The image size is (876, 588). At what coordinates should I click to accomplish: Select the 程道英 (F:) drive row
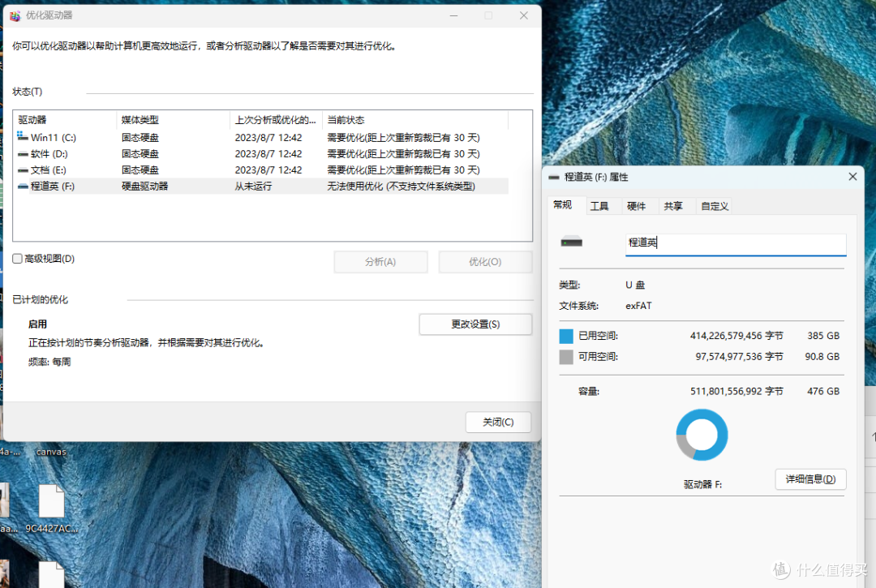[x=262, y=186]
